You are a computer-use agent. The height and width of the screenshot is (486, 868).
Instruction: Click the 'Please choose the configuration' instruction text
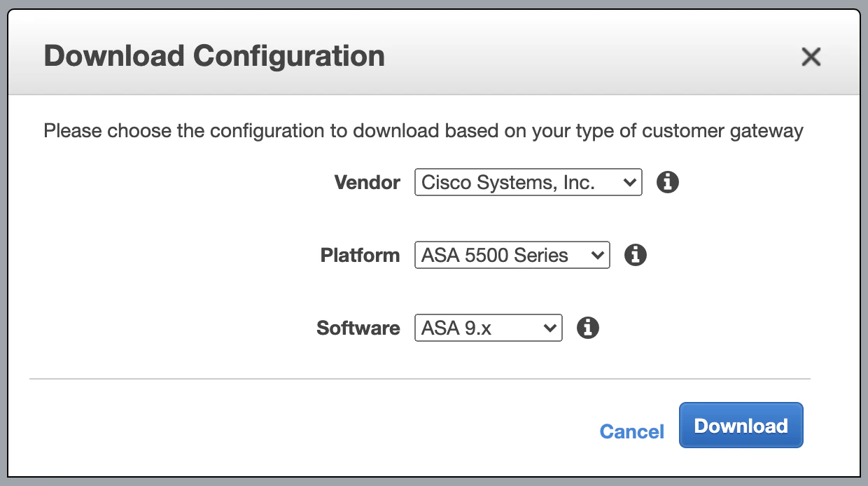[x=423, y=131]
